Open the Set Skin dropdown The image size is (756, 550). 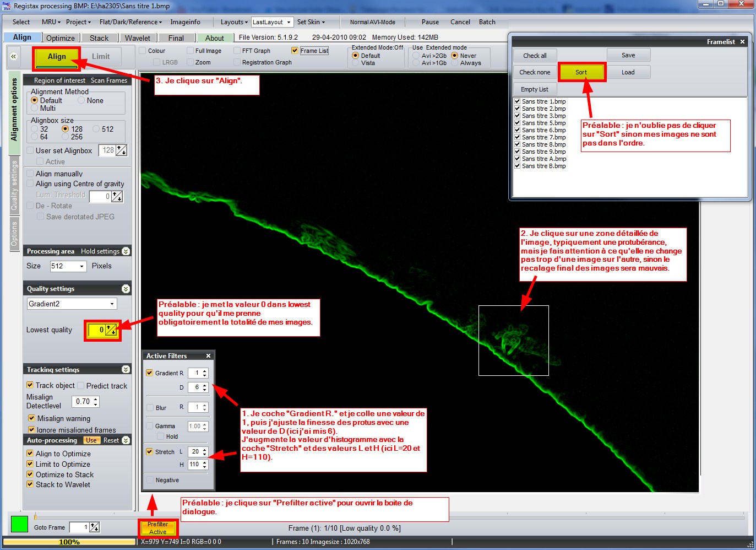311,22
